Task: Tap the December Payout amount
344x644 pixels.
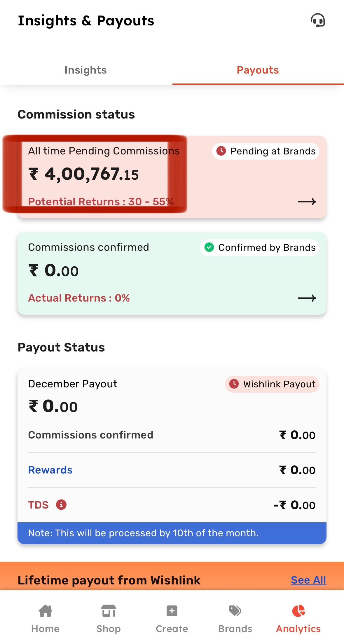Action: pos(53,406)
